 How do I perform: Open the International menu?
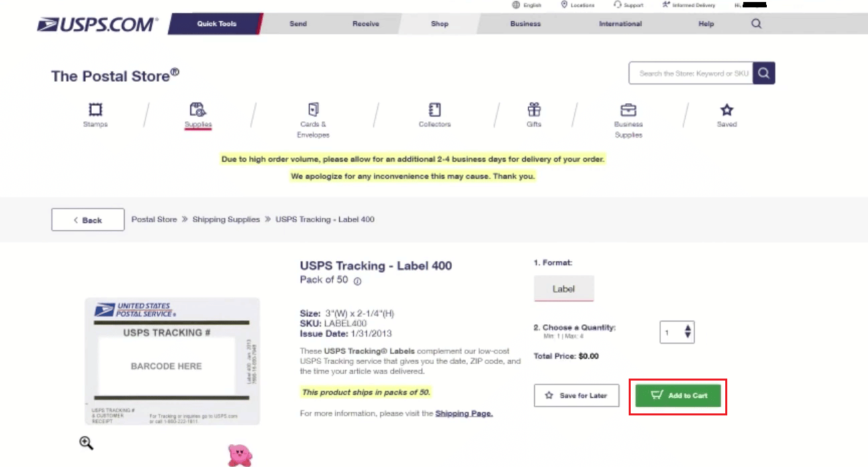tap(621, 23)
